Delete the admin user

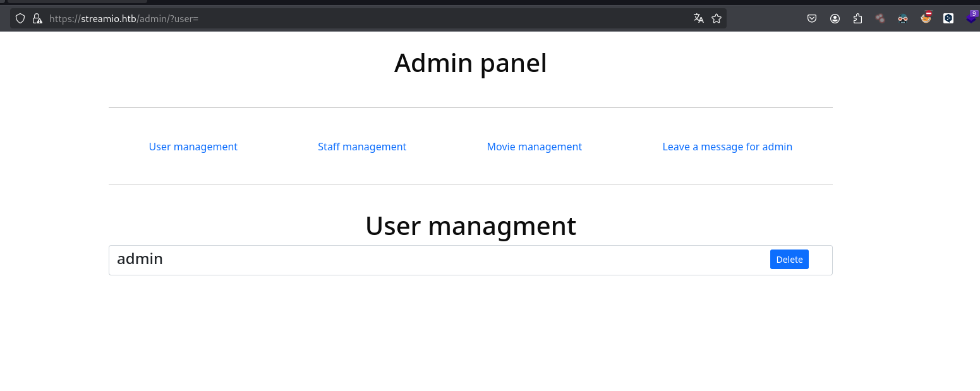[789, 260]
